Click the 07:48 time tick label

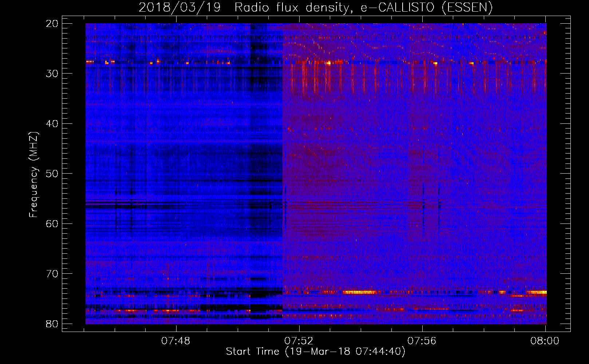176,341
